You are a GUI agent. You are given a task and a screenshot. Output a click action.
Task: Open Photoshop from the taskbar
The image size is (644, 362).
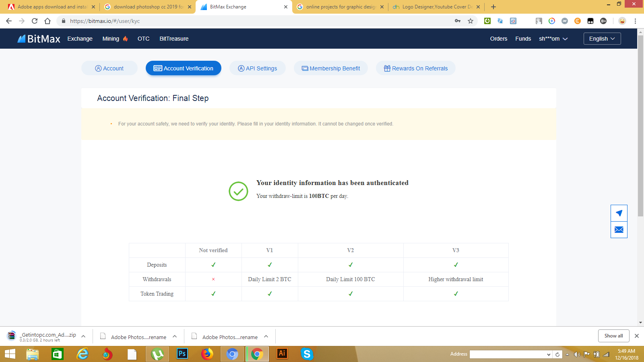pyautogui.click(x=182, y=354)
